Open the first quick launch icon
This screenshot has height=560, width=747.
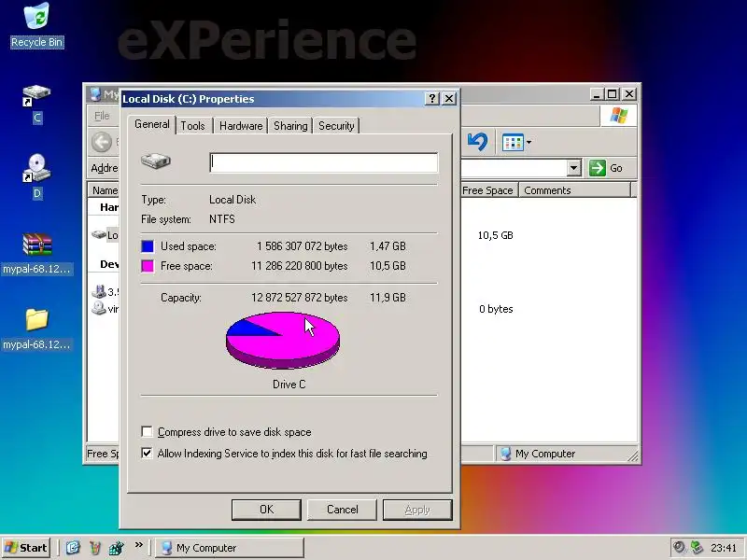[x=73, y=548]
